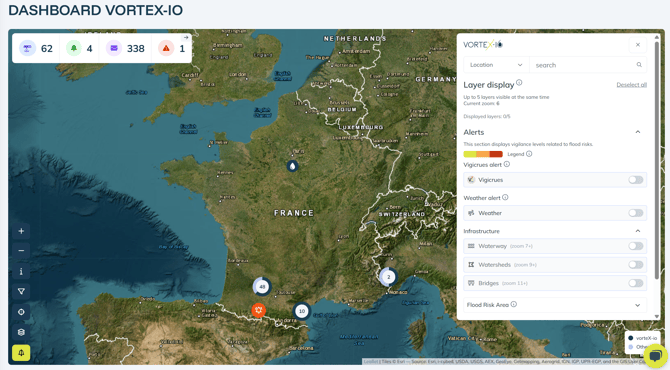Open the chat bubble widget

click(x=655, y=356)
